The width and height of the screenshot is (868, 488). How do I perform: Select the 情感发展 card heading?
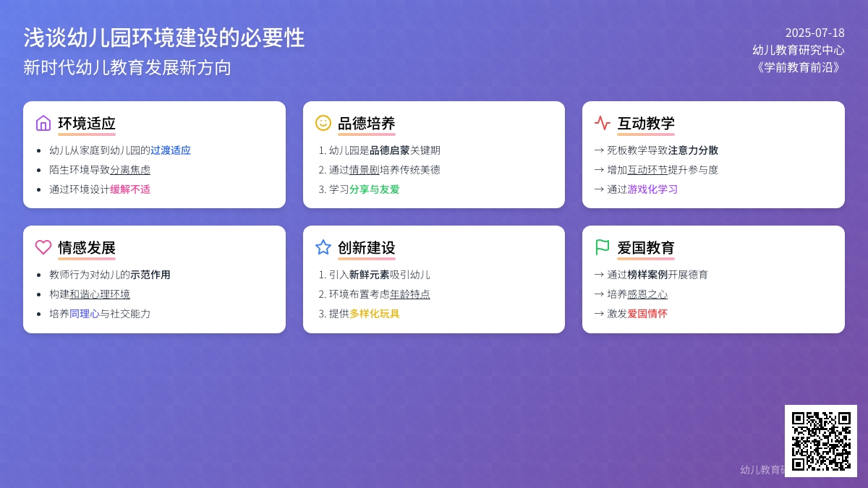click(87, 248)
